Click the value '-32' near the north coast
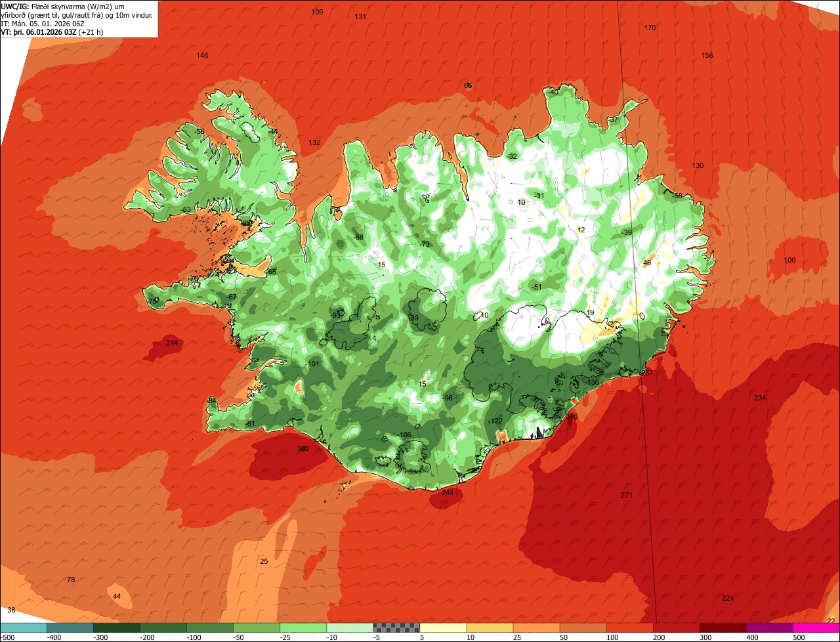The width and height of the screenshot is (840, 642). point(512,156)
